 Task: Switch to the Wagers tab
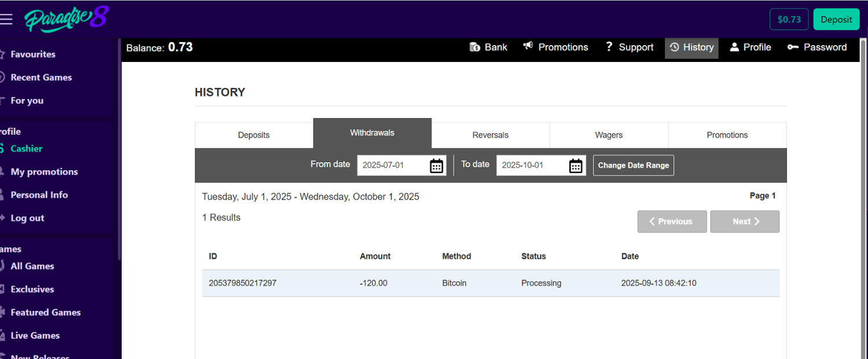pos(609,135)
